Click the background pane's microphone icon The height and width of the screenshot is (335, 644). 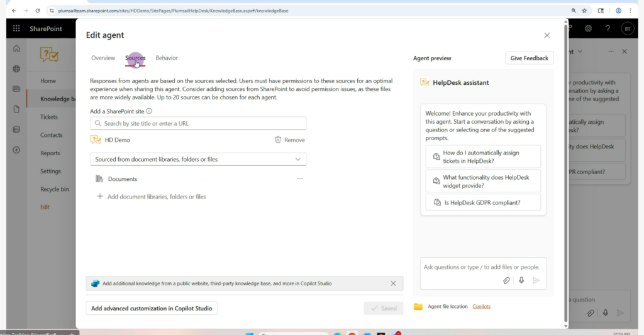(x=606, y=313)
